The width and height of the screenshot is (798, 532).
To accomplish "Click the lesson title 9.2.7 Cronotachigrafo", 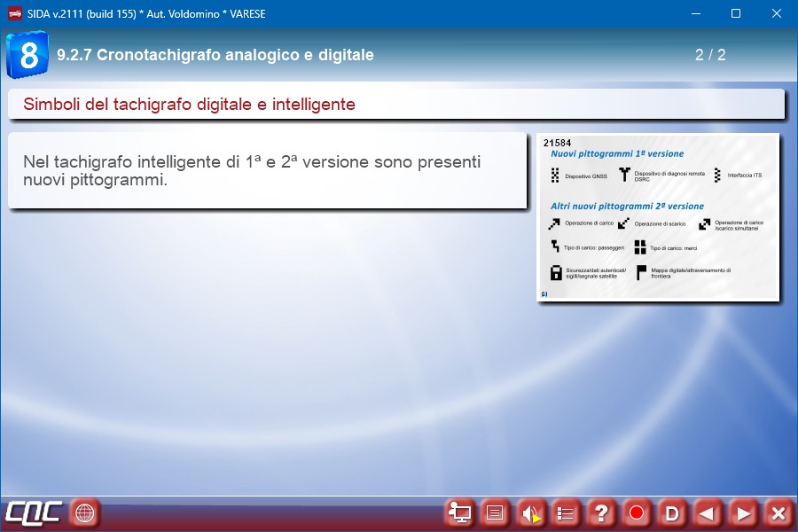I will [x=215, y=55].
